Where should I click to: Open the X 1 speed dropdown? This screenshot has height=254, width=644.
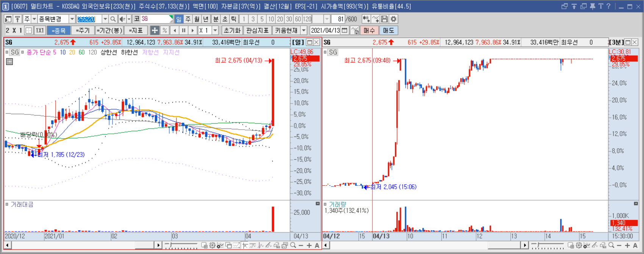click(x=215, y=30)
